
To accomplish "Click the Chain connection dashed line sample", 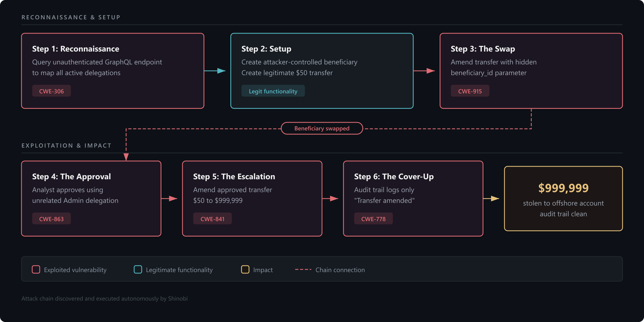I will coord(303,270).
